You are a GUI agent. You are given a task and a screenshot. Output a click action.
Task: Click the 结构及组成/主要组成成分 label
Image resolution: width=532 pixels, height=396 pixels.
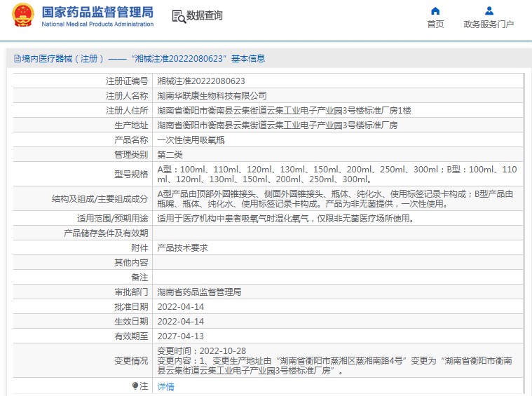(x=100, y=199)
